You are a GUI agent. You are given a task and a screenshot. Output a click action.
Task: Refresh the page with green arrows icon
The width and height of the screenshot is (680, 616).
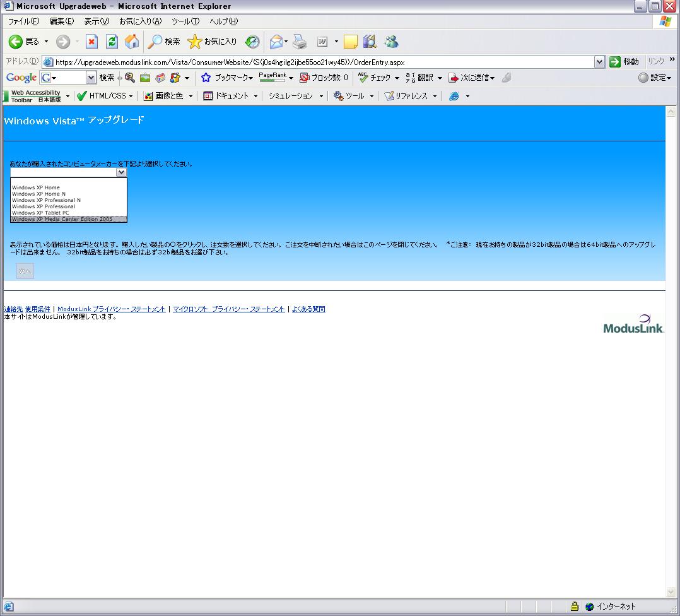point(112,42)
